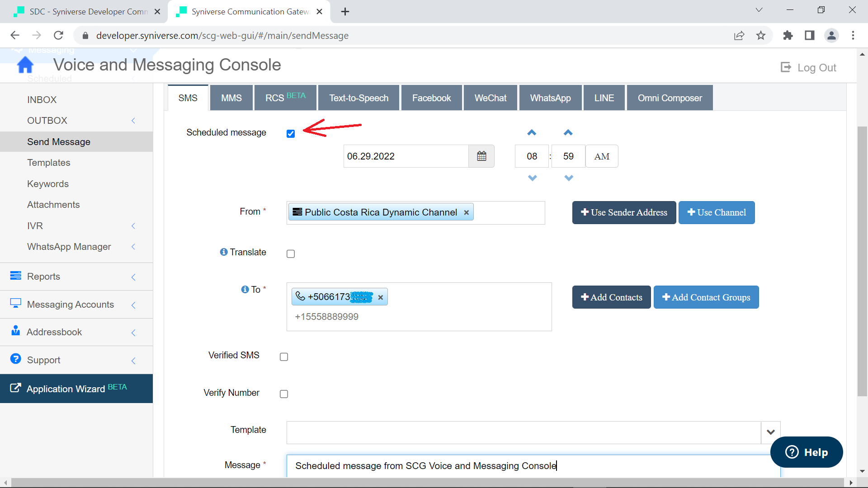Go to the home icon
868x488 pixels.
click(x=25, y=65)
